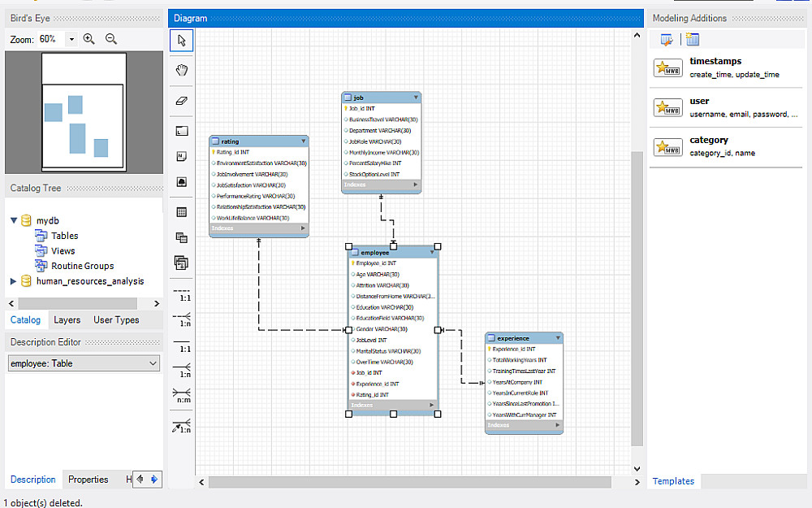
Task: Expand the human_resources_analysis schema node
Action: click(x=13, y=281)
